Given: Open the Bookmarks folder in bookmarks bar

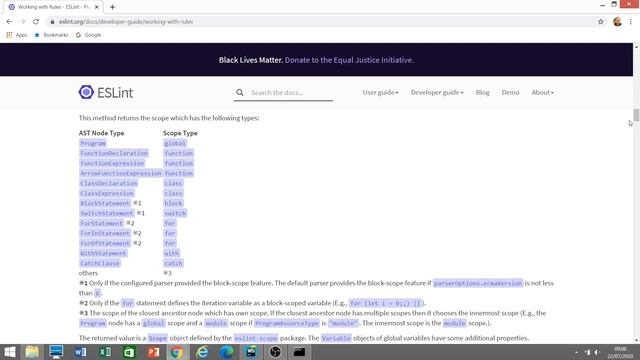Looking at the screenshot, I should point(51,35).
